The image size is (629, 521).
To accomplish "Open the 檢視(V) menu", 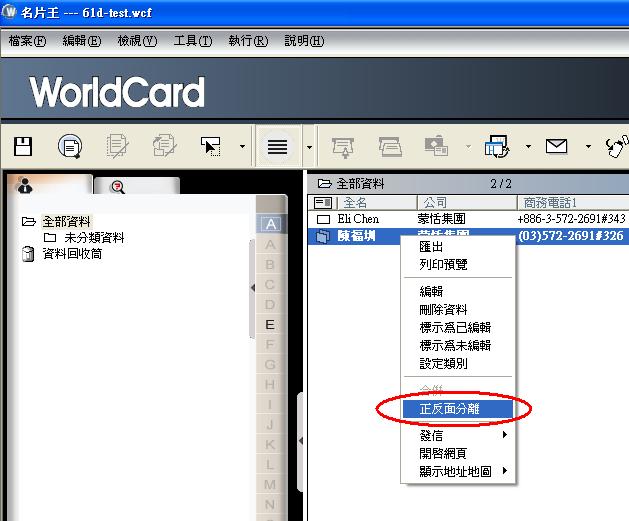I will click(137, 41).
